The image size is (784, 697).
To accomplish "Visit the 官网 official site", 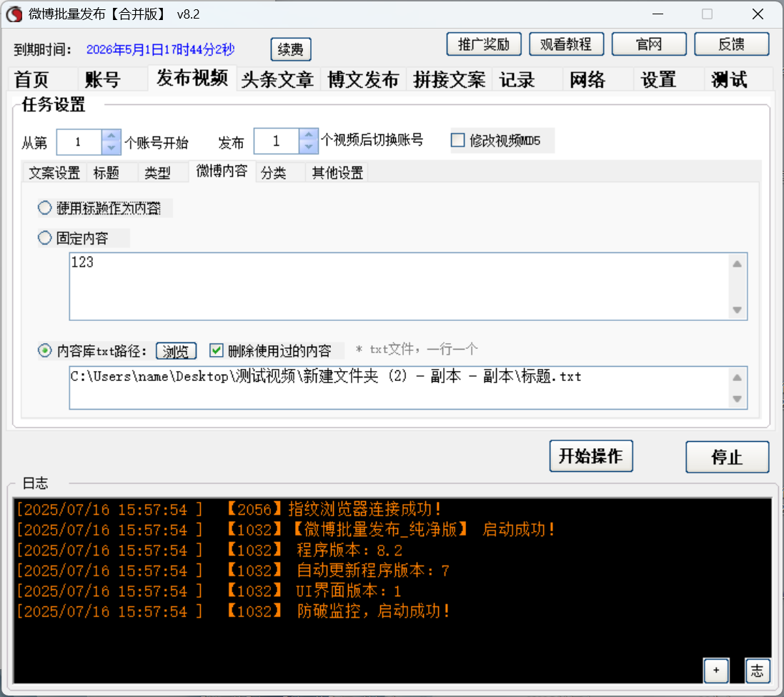I will click(649, 44).
